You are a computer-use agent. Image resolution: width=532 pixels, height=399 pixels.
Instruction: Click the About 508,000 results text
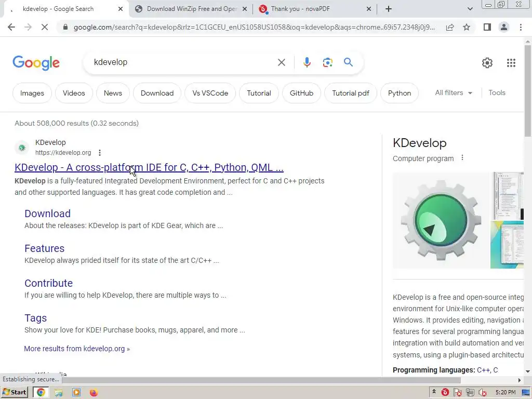click(x=76, y=123)
